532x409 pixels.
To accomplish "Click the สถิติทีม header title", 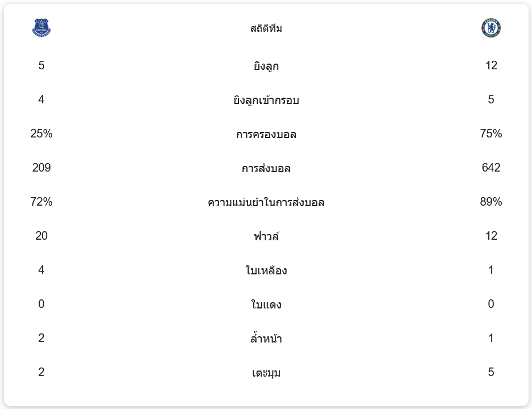I will pyautogui.click(x=266, y=28).
